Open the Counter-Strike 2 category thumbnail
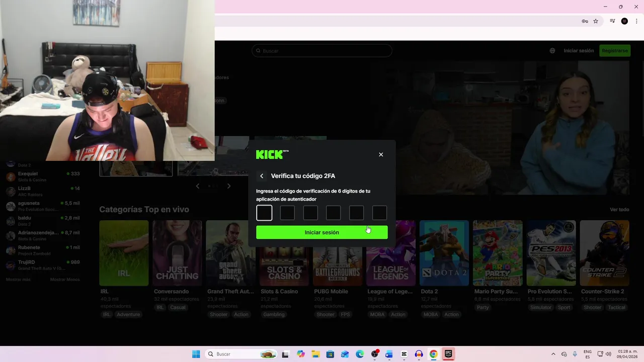Image resolution: width=644 pixels, height=362 pixels. point(604,253)
